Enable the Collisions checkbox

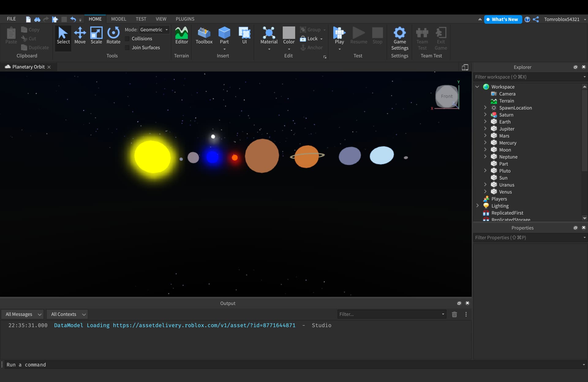click(127, 39)
